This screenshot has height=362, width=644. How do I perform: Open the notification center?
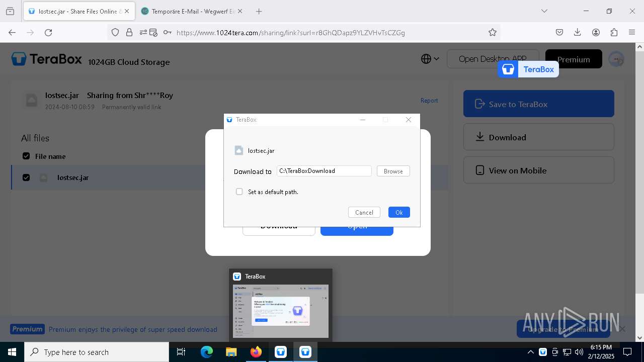tap(627, 352)
